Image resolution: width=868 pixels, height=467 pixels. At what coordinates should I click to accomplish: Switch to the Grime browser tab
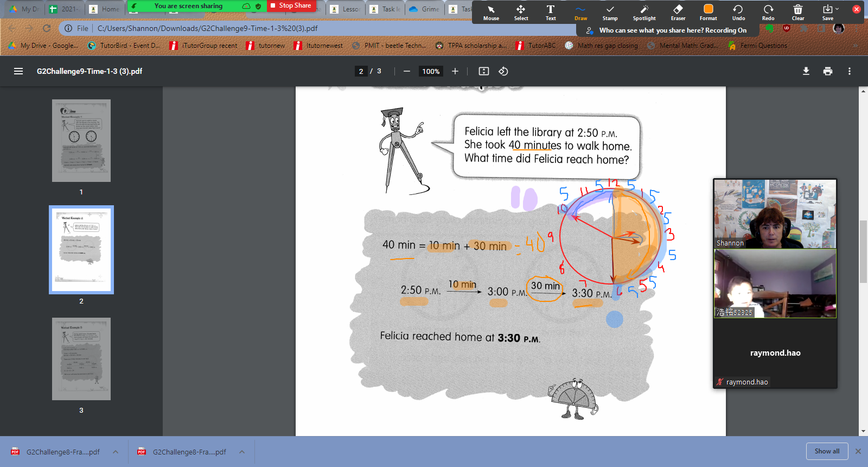(x=424, y=9)
